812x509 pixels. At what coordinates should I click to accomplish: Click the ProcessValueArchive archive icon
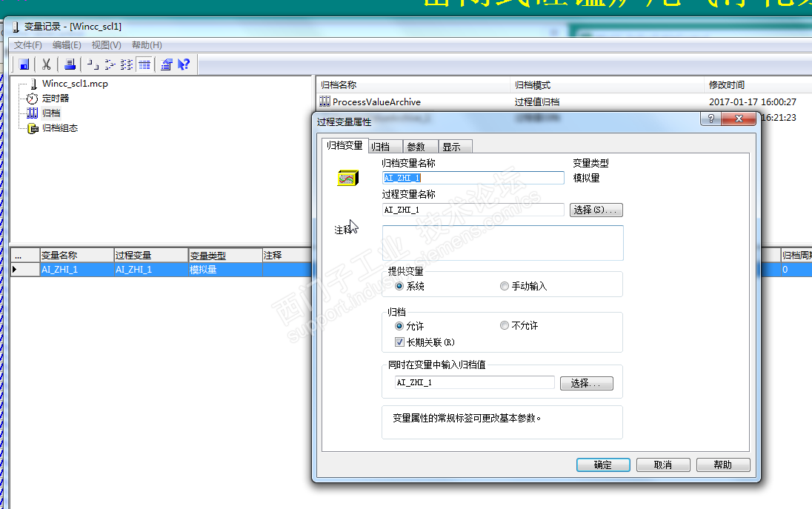click(325, 102)
